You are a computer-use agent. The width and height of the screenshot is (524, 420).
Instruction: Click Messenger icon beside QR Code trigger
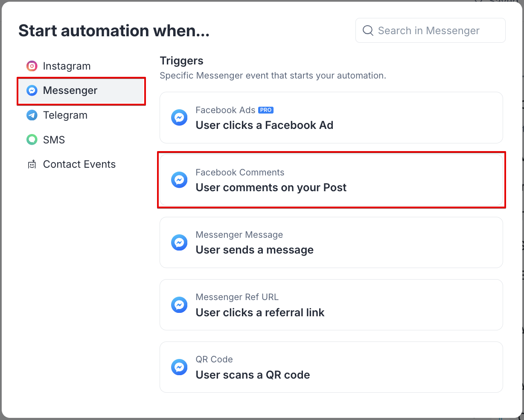coord(179,367)
